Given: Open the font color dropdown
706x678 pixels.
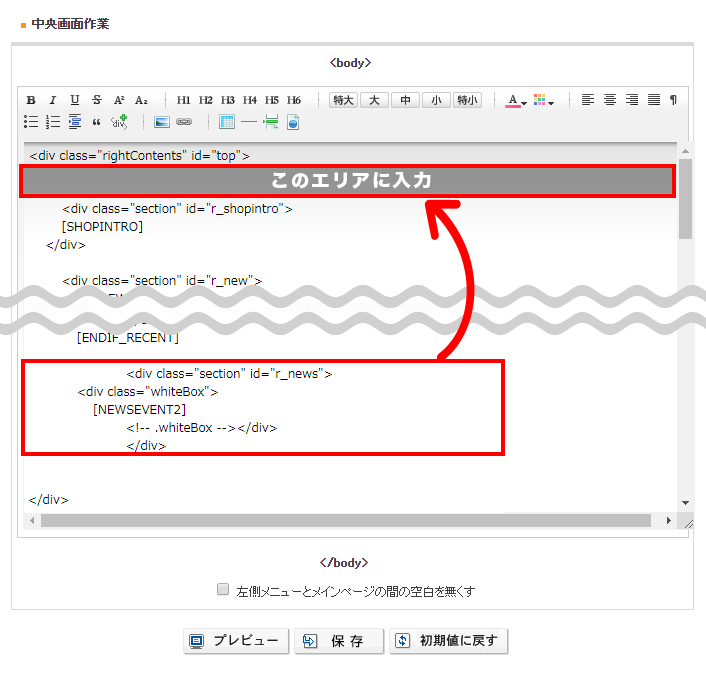Looking at the screenshot, I should pos(516,100).
